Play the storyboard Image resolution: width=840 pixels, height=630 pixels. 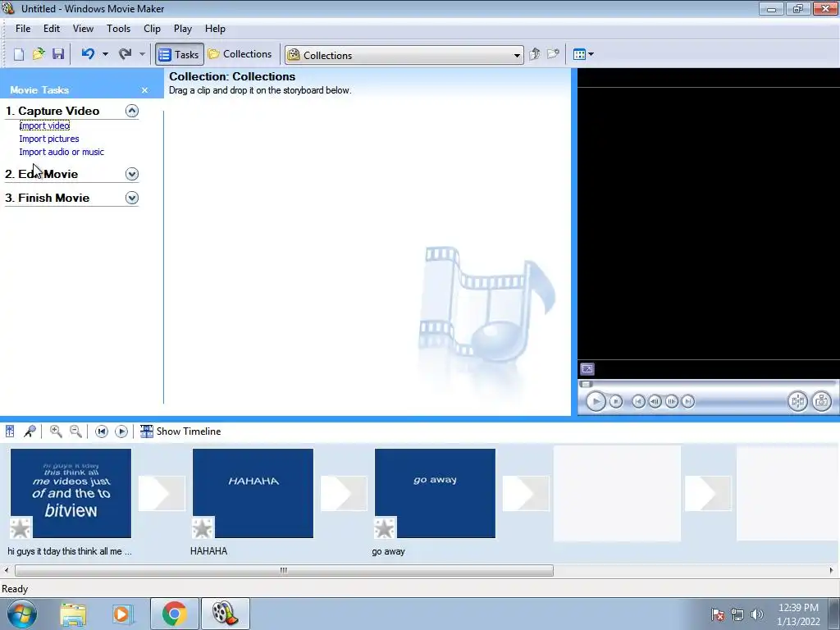click(121, 431)
